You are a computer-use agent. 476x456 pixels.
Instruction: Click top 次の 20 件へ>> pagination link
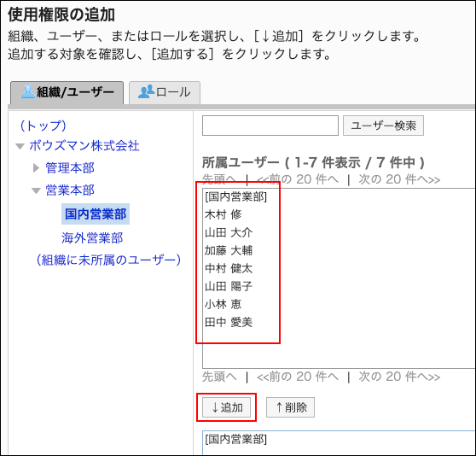tap(399, 179)
